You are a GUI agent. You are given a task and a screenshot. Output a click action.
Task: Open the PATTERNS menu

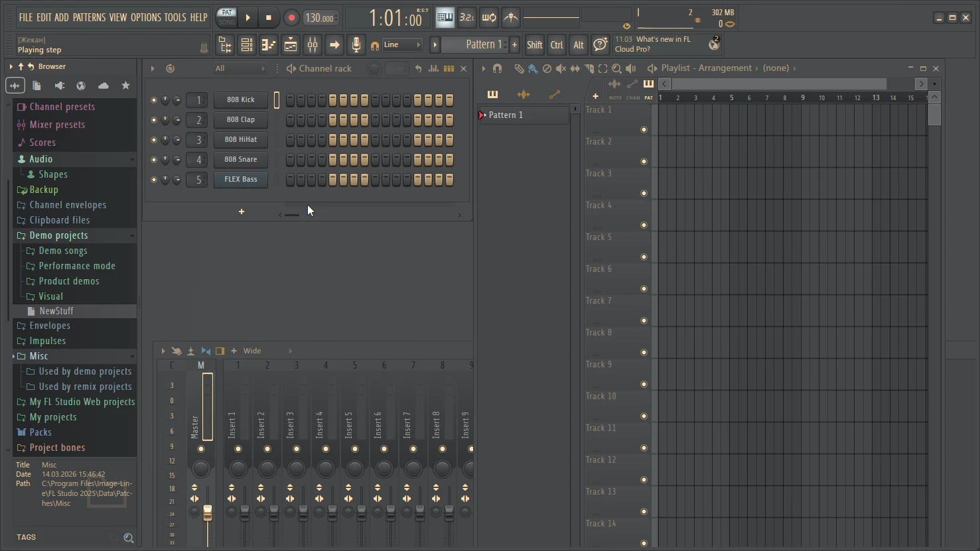(89, 17)
